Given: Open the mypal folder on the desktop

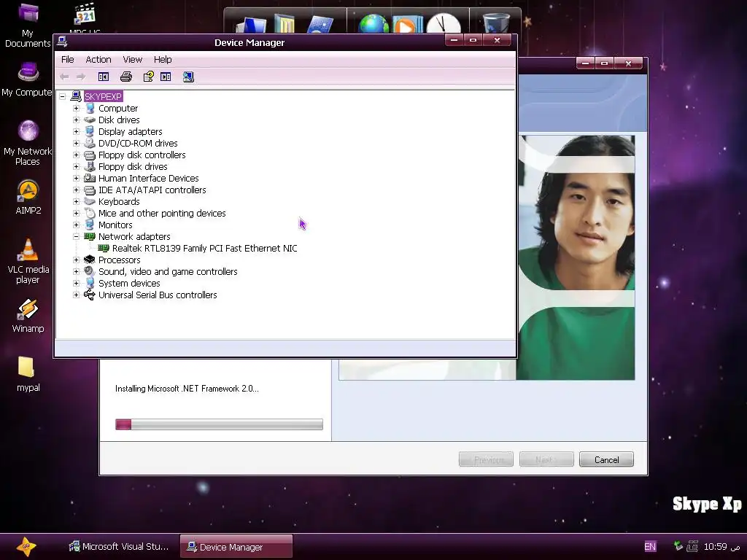Looking at the screenshot, I should click(x=28, y=374).
